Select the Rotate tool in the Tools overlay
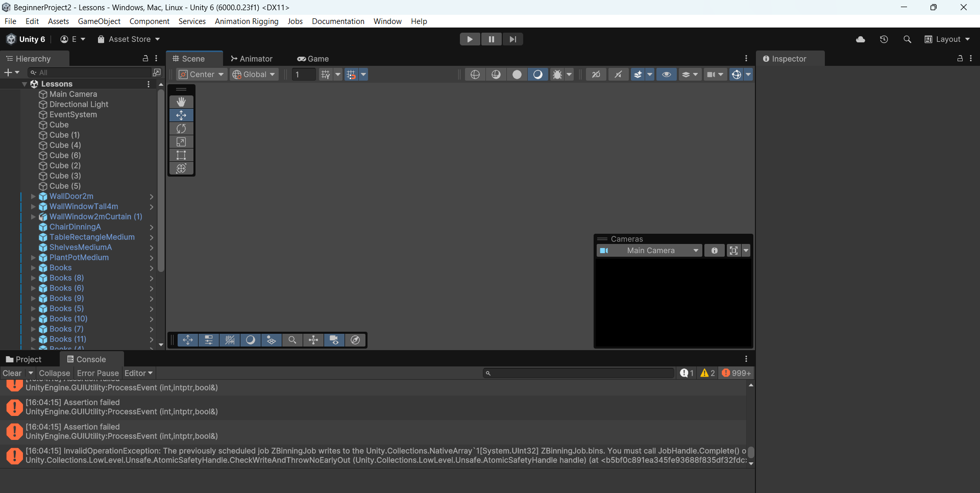Screen dimensions: 980x493 click(181, 129)
